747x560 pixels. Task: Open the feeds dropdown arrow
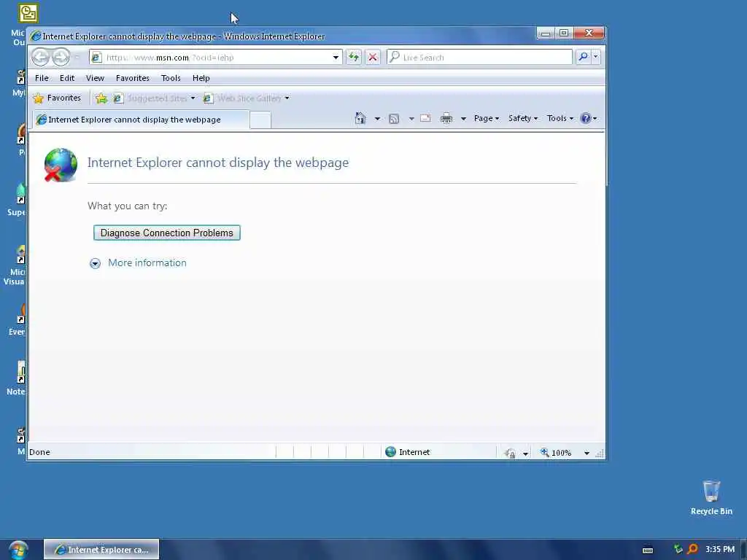pos(411,119)
